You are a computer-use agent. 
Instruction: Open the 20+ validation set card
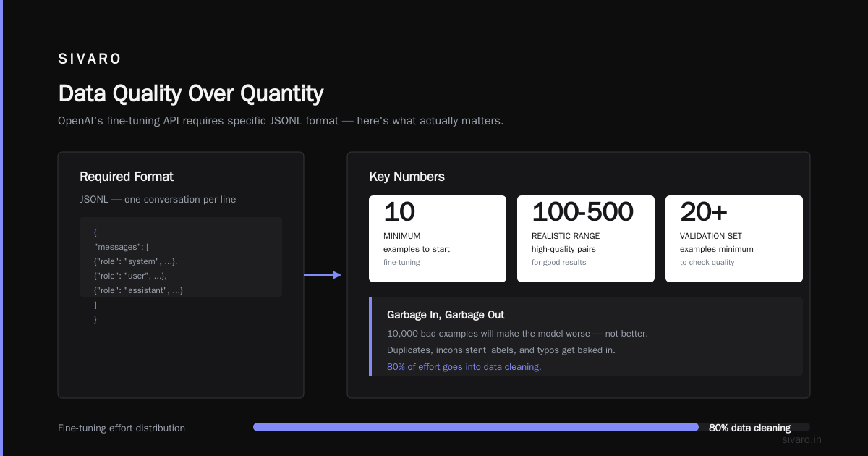click(734, 239)
